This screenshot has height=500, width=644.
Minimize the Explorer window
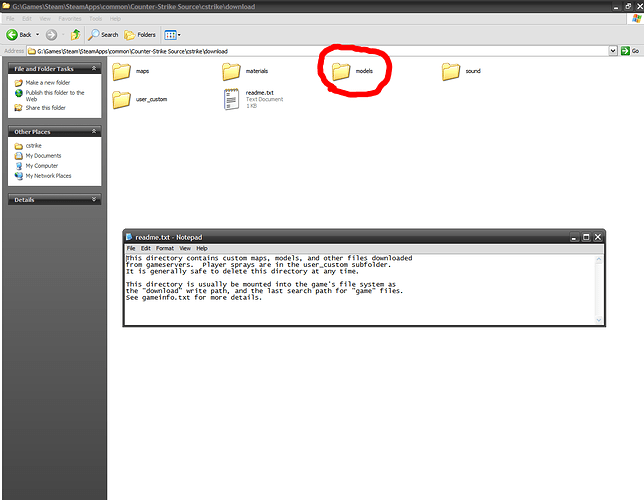(x=616, y=6)
